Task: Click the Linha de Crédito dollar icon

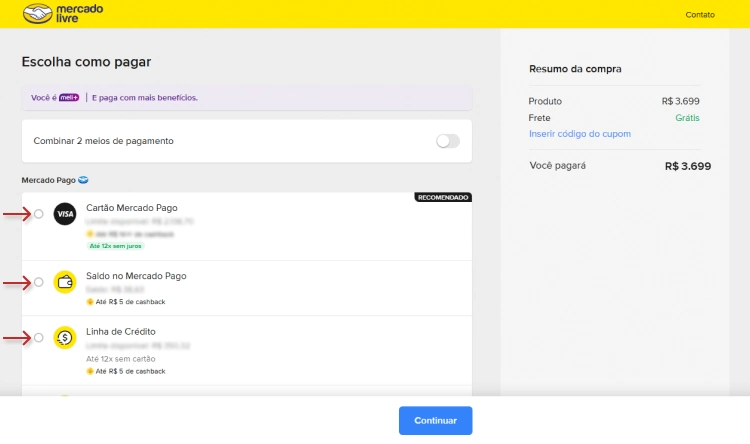Action: click(x=65, y=337)
